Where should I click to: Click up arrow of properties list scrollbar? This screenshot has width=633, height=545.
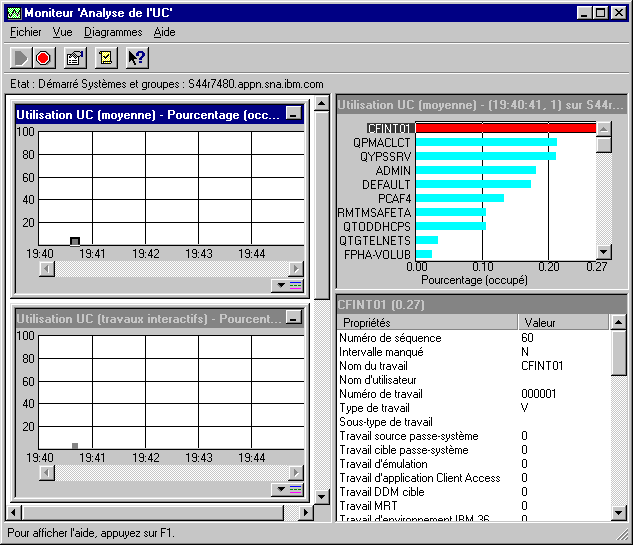pyautogui.click(x=618, y=323)
